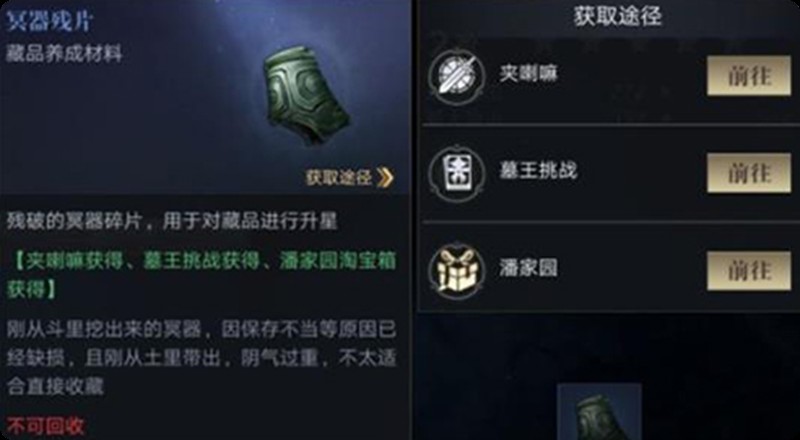Click 前往 button for 夹喇嘛

(748, 76)
